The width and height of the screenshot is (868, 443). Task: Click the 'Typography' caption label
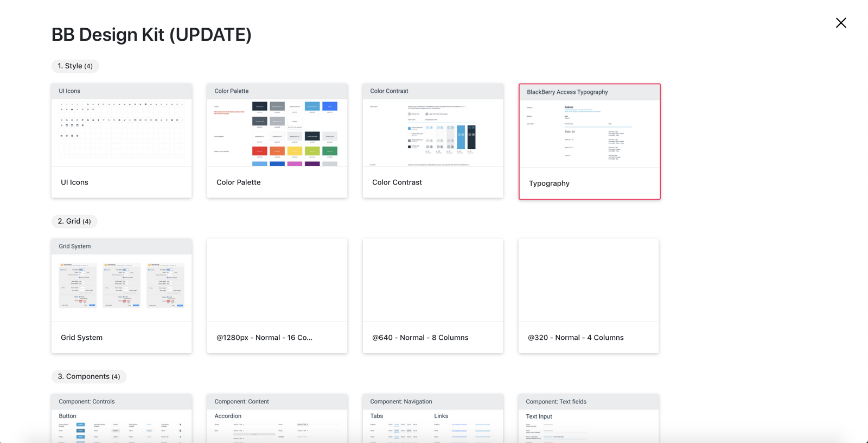(x=549, y=183)
